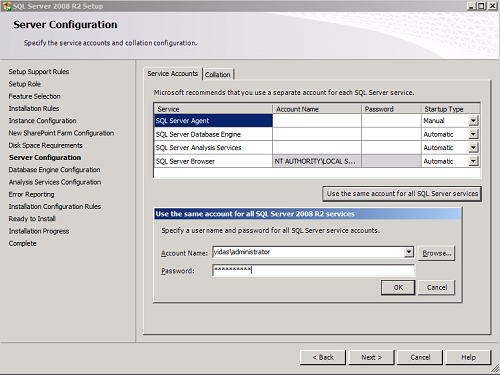
Task: Go to the previous page with Back
Action: click(x=323, y=357)
